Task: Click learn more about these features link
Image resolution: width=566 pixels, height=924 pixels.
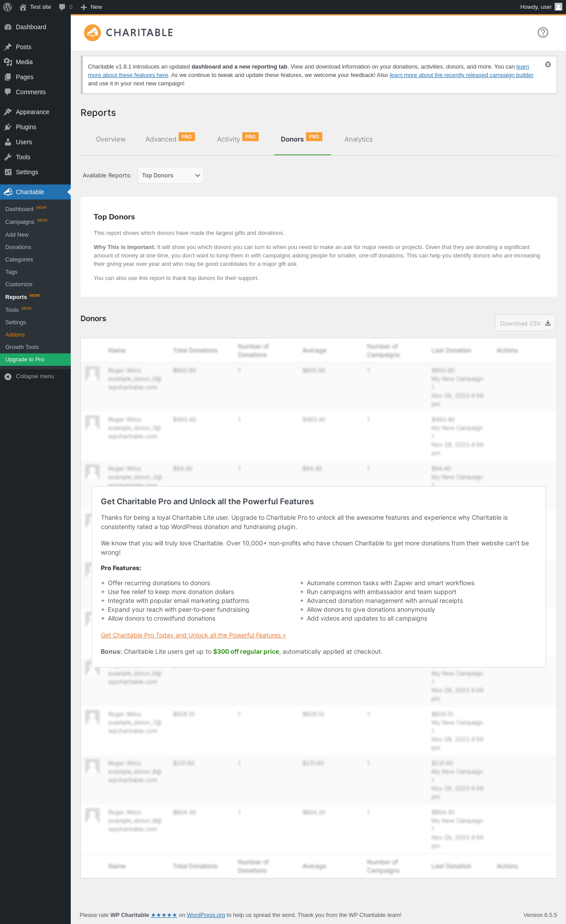Action: tap(128, 75)
